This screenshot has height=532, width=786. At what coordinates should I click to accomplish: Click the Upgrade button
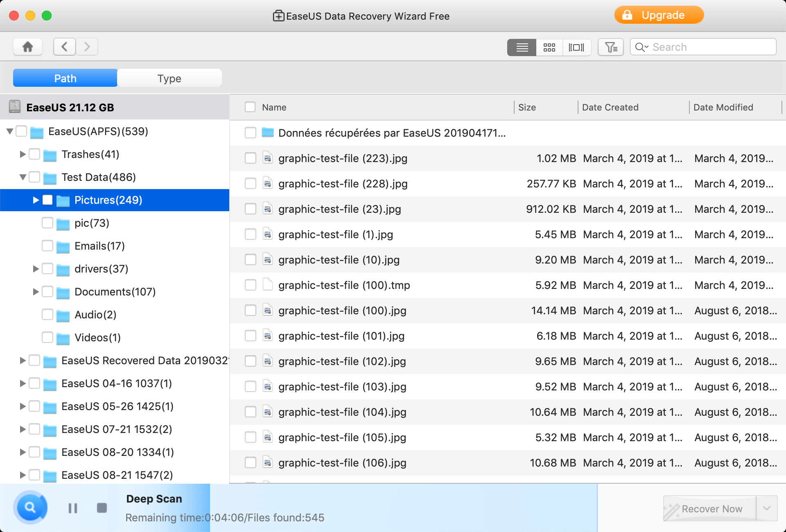(x=659, y=15)
